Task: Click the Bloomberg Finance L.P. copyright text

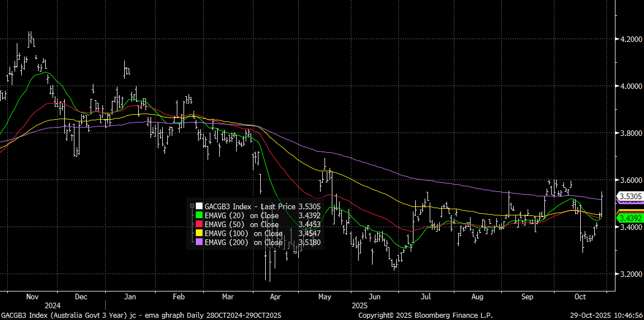Action: tap(426, 316)
